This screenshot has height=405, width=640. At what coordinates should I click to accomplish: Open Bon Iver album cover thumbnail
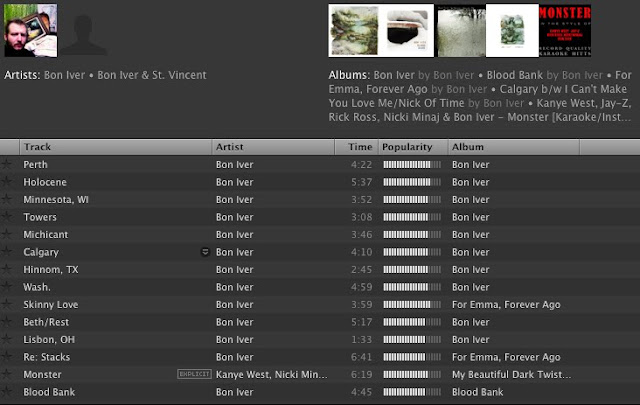[355, 31]
